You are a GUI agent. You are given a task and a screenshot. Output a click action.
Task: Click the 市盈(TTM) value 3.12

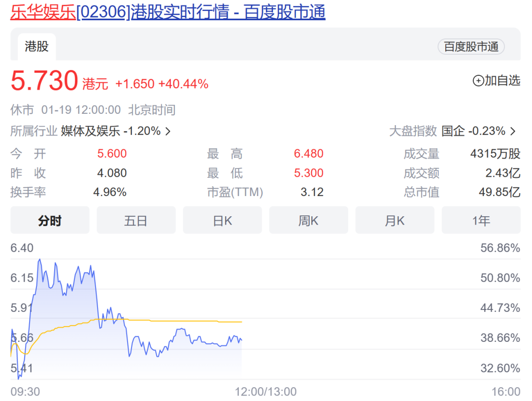(312, 192)
